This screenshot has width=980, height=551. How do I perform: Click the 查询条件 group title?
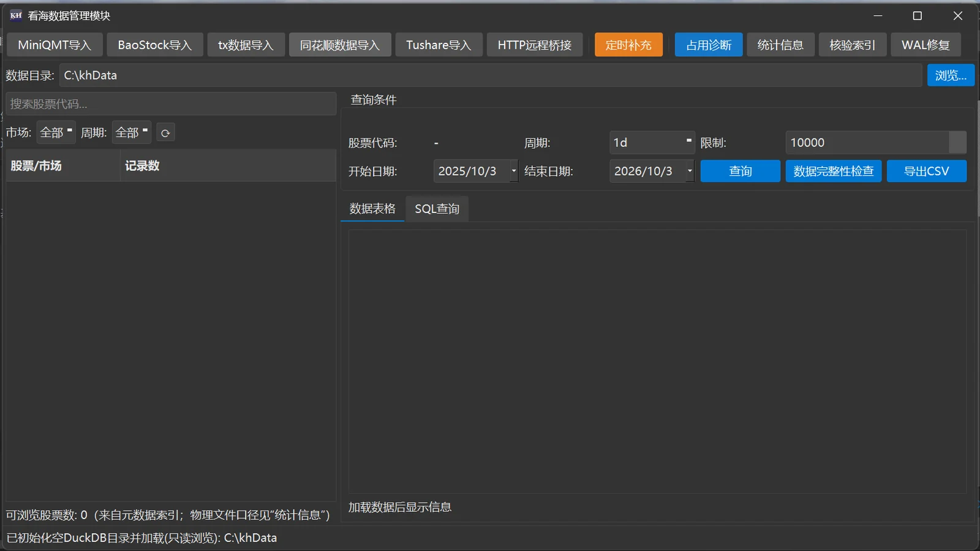[x=374, y=100]
